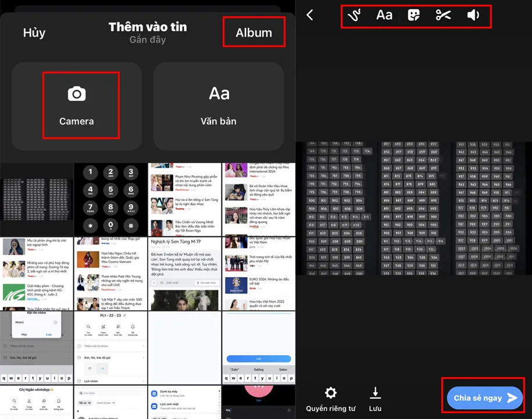Screen dimensions: 532x419
Task: Open the Album selector
Action: 253,33
